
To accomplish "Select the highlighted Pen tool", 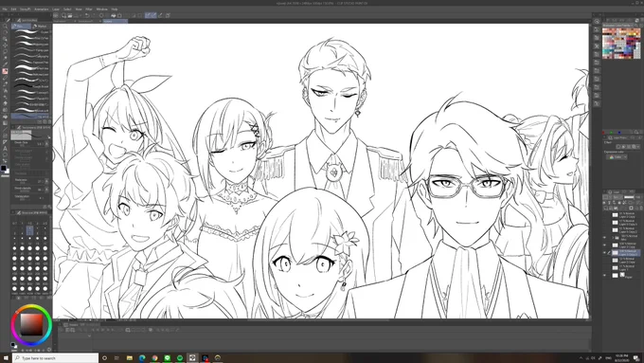I will pos(6,71).
